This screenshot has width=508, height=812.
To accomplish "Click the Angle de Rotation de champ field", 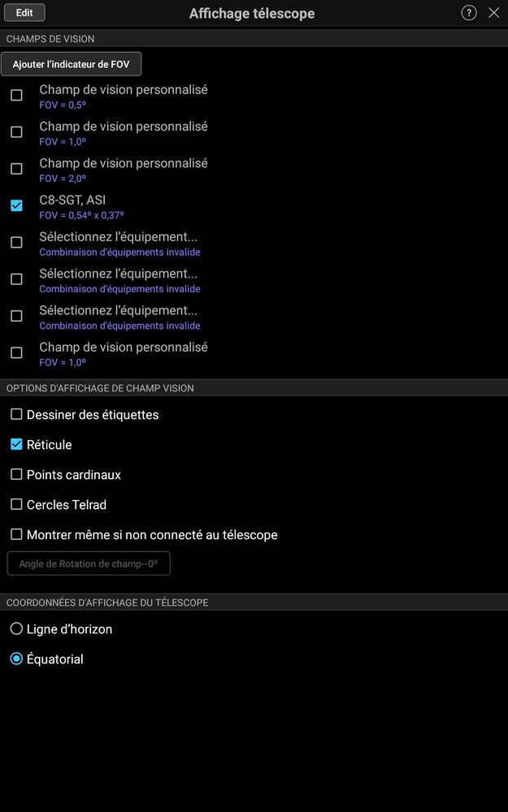I will pyautogui.click(x=89, y=563).
